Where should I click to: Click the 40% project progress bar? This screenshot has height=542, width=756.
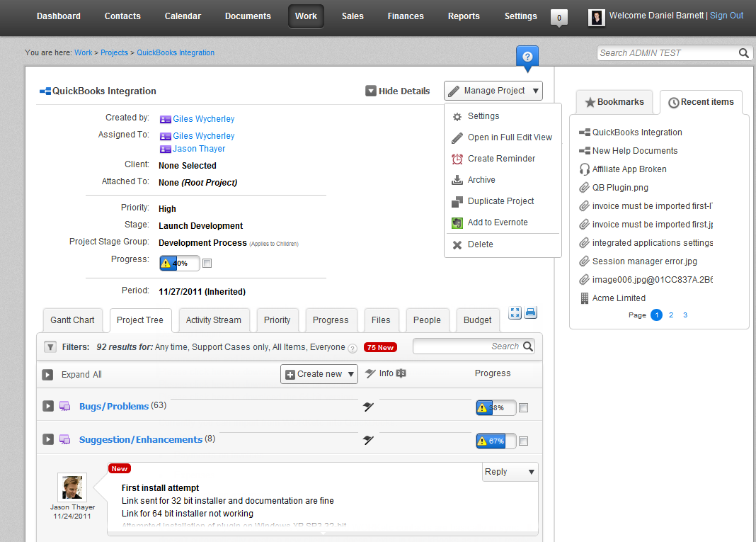(179, 263)
